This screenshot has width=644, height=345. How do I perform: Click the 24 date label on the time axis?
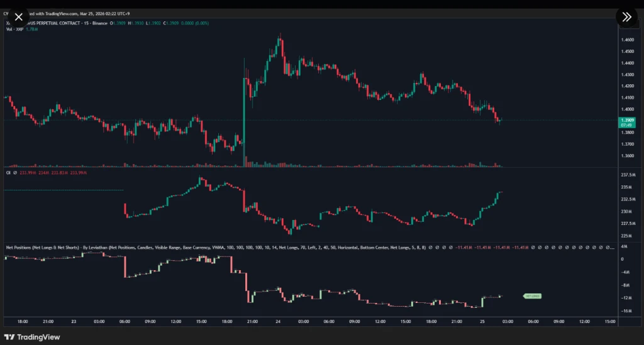click(278, 321)
